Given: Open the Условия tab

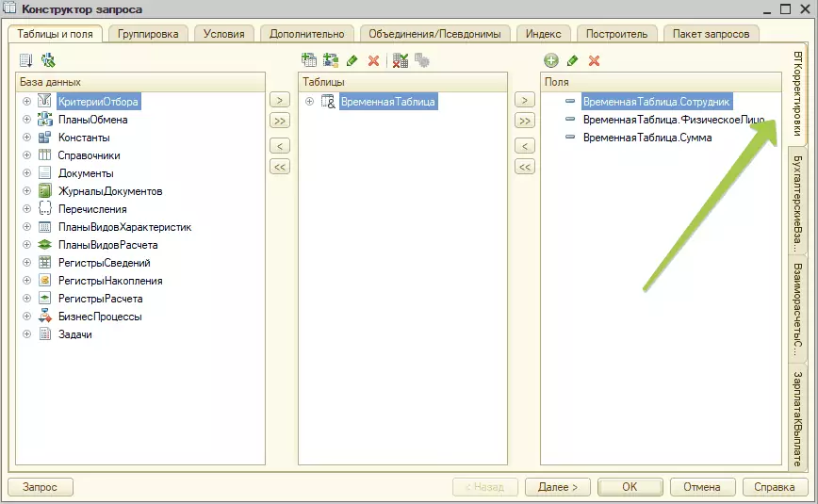Looking at the screenshot, I should coord(223,34).
